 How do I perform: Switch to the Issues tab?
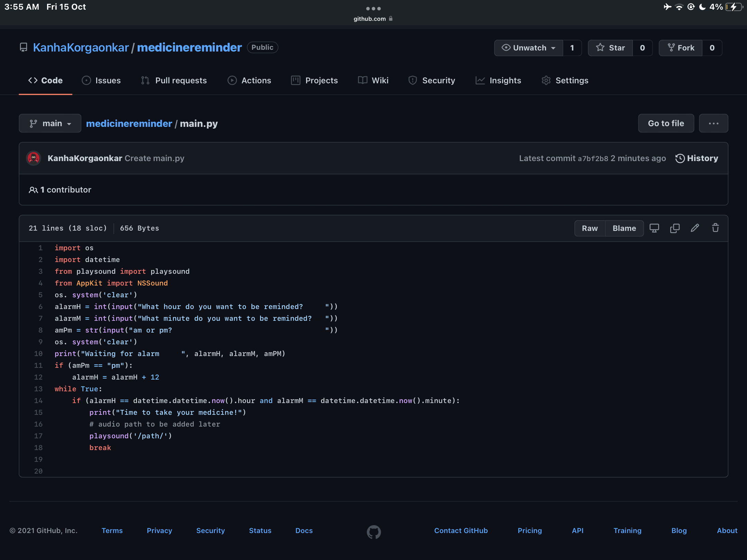pyautogui.click(x=101, y=81)
